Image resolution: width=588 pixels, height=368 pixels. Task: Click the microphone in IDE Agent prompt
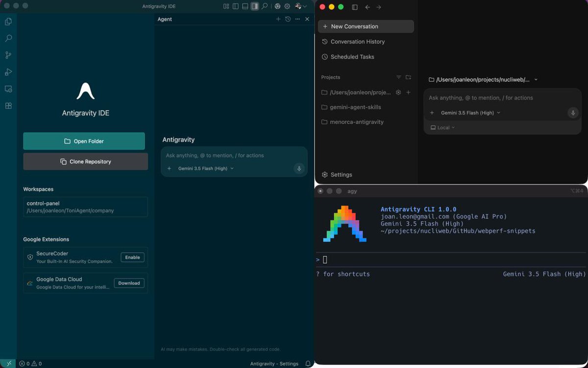coord(299,168)
